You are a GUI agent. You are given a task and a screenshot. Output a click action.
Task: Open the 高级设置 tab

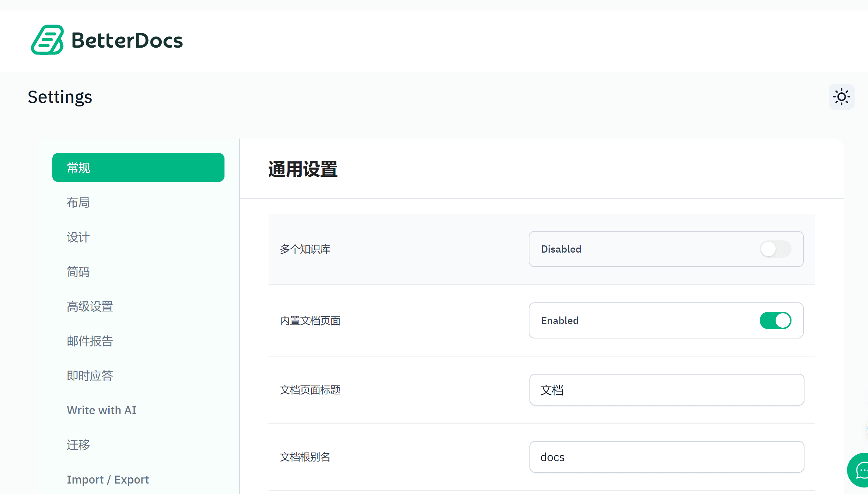(90, 306)
